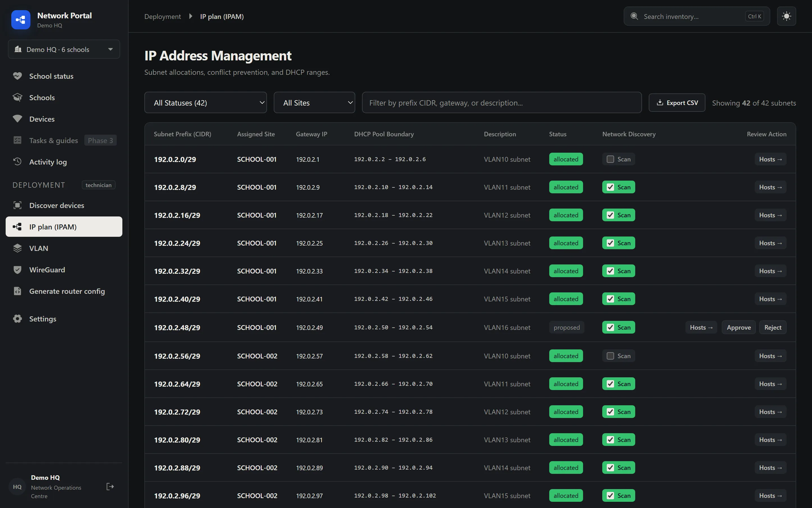This screenshot has width=812, height=508.
Task: Click Deployment in the breadcrumb
Action: (x=162, y=16)
